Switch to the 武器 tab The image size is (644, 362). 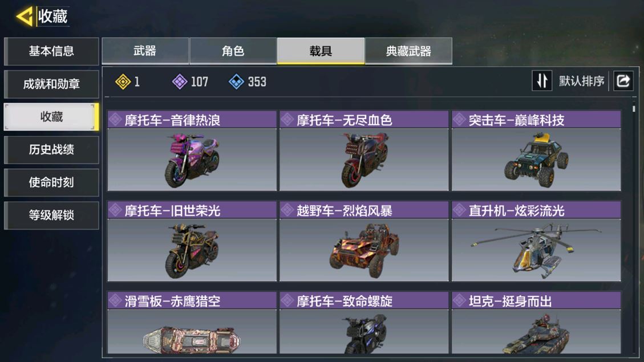click(x=145, y=51)
